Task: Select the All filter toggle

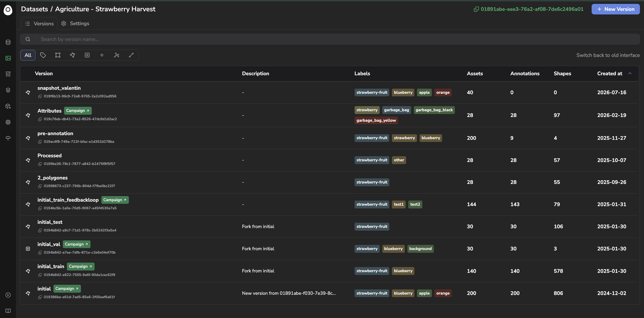Action: point(28,55)
